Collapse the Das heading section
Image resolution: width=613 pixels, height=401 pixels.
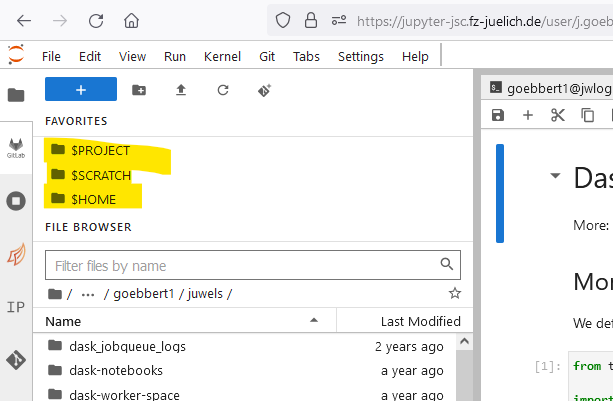[x=556, y=175]
